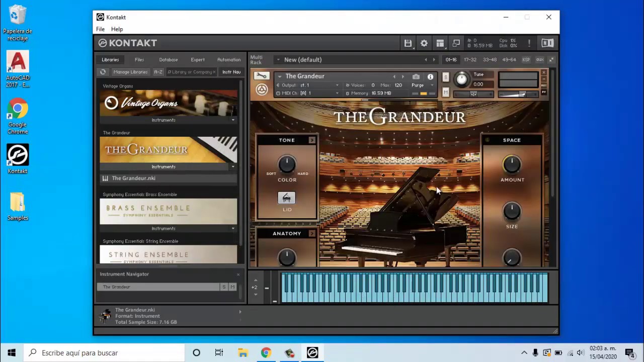The height and width of the screenshot is (362, 644).
Task: Toggle the rack header minimize arrows icon
Action: 551,59
